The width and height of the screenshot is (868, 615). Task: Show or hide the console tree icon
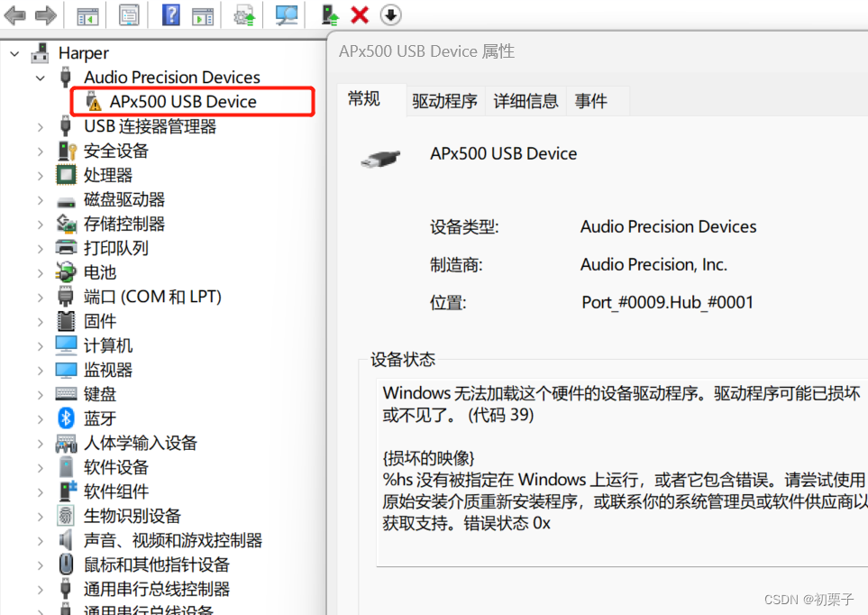coord(87,15)
